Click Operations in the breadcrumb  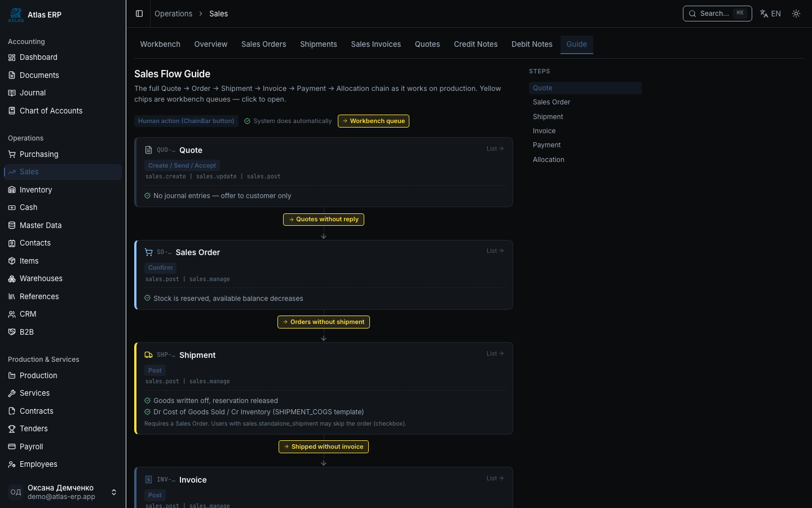point(174,14)
